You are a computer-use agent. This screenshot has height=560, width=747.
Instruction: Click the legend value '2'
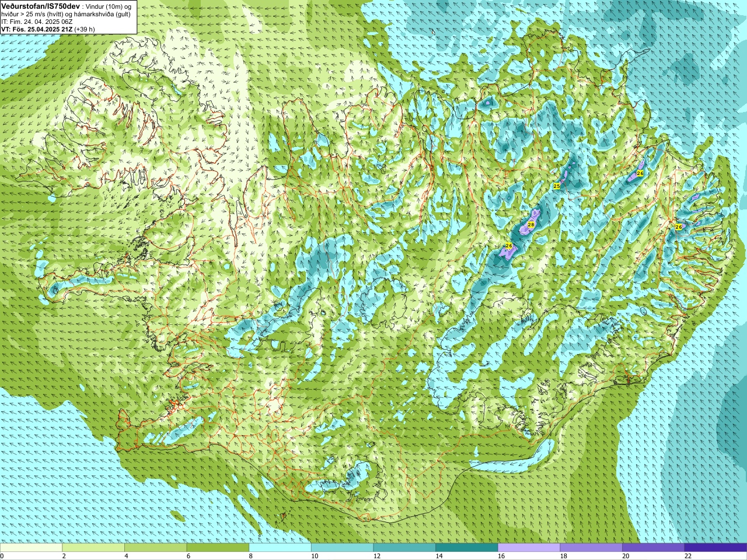click(x=64, y=556)
